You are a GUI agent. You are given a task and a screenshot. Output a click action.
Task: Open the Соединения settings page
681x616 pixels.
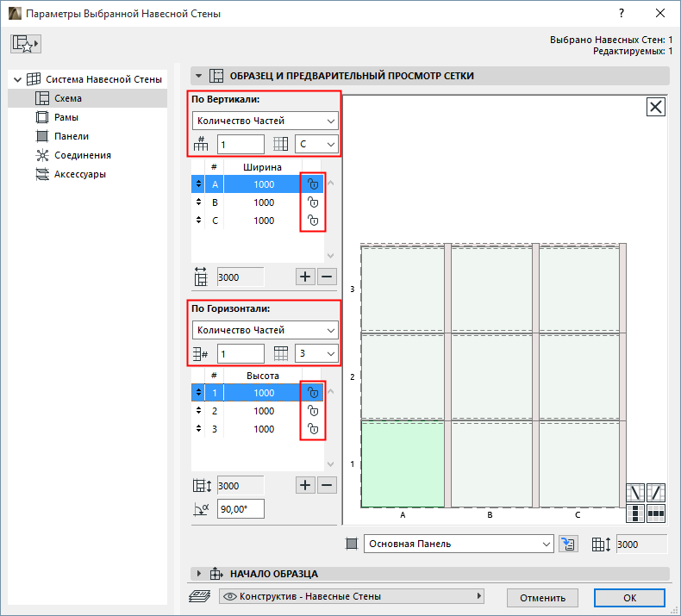tap(83, 155)
